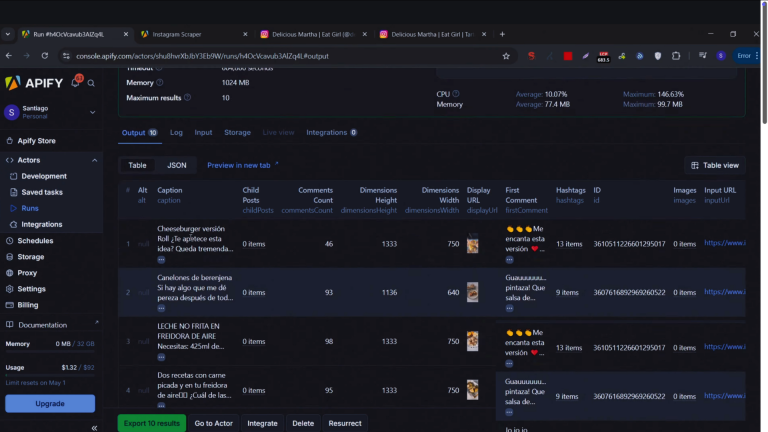Open the browser profile avatar
Screen dimensions: 768x432
(720, 56)
